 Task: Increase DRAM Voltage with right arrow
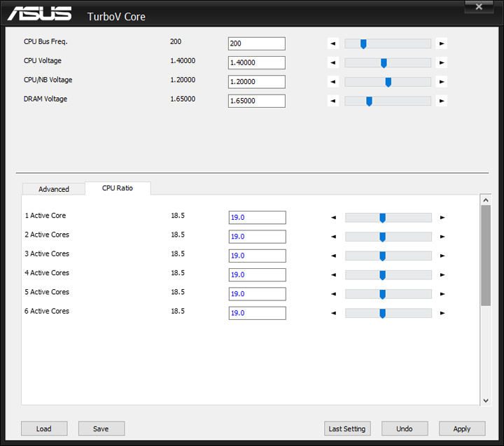(442, 101)
